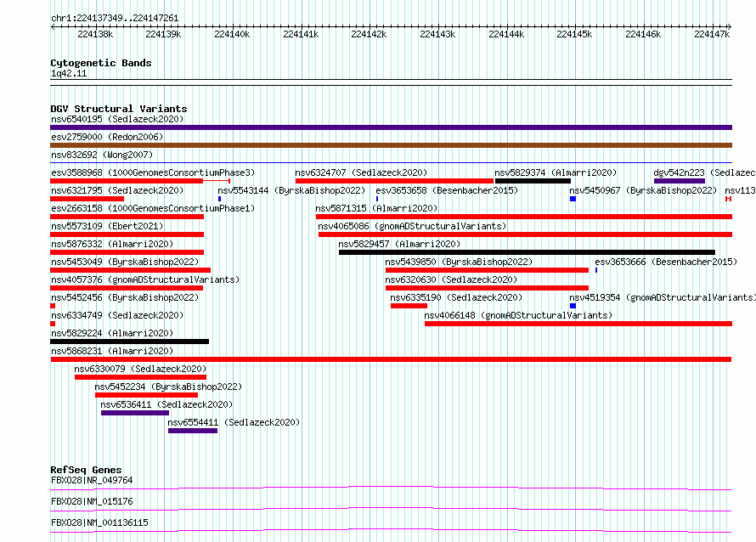
Task: Select the black nsv5829374 variant bar
Action: click(533, 181)
